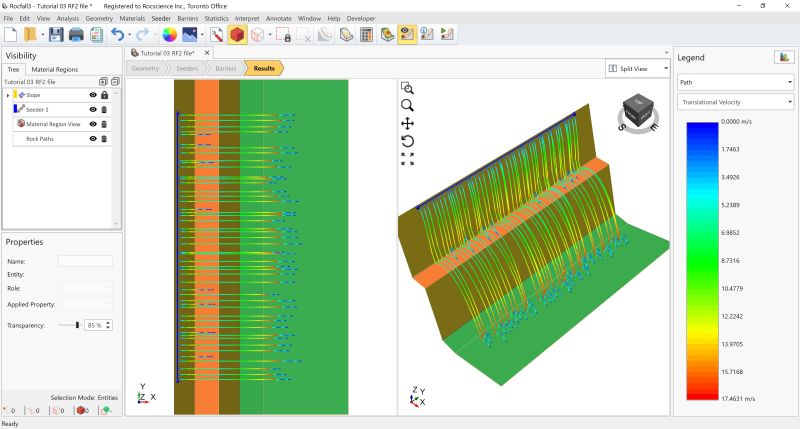
Task: Toggle Seeder 1 visibility eye
Action: click(93, 110)
